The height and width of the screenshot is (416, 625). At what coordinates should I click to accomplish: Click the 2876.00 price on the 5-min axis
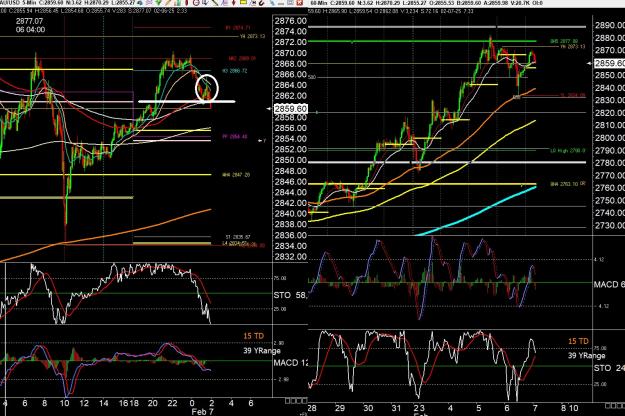291,21
